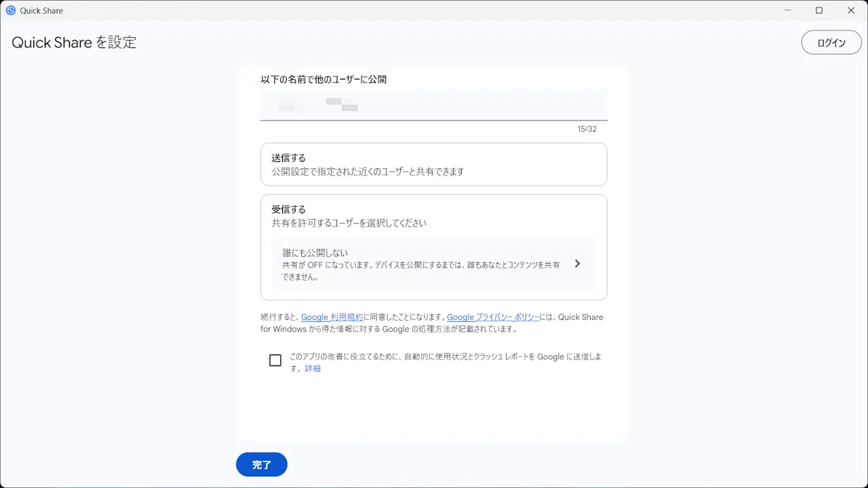Click the device name input field

[434, 105]
